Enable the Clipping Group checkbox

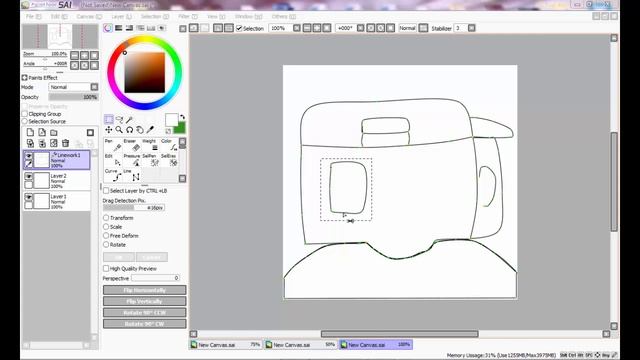tap(24, 114)
